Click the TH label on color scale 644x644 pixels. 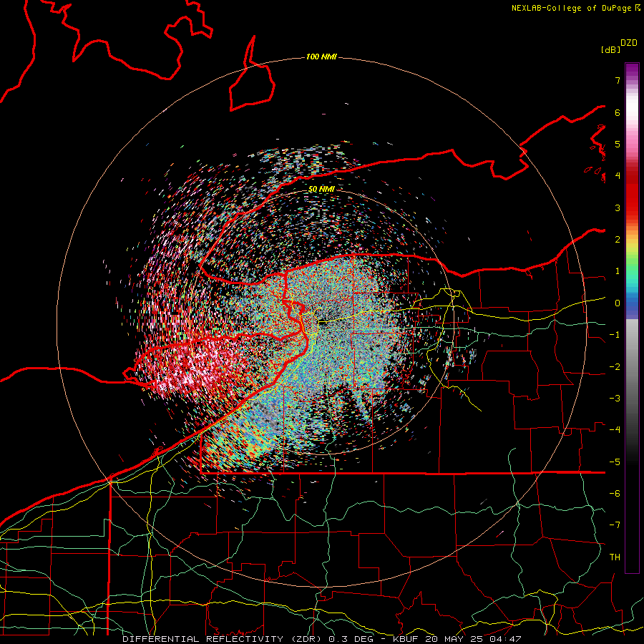615,557
